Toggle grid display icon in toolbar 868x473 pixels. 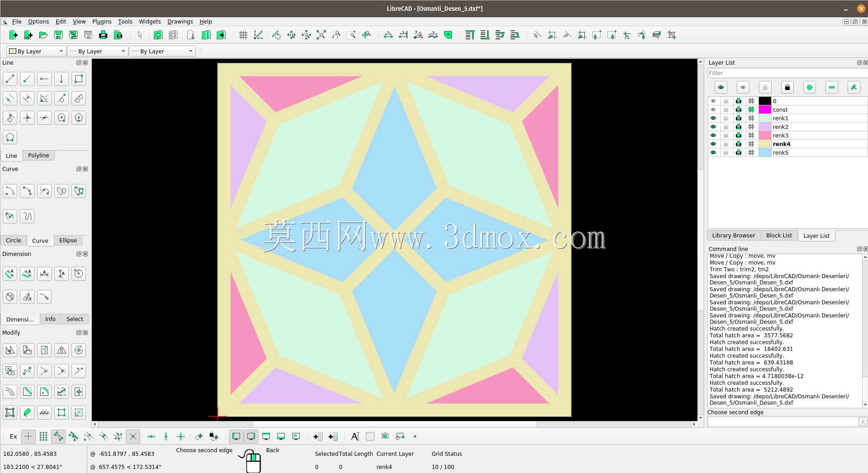pos(243,35)
